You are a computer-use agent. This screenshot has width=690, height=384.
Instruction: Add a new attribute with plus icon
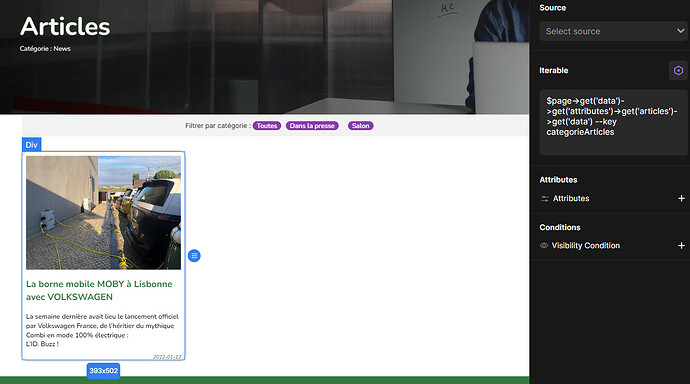[x=681, y=198]
